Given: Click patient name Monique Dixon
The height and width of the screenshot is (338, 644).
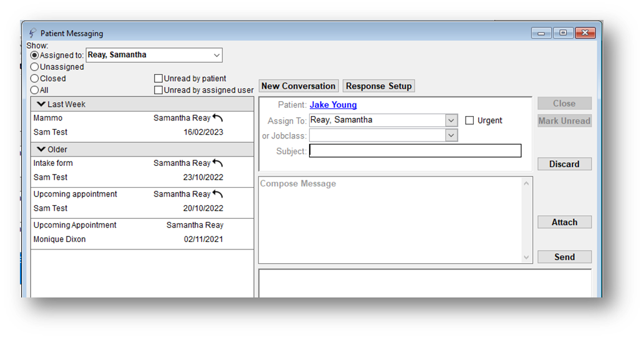Looking at the screenshot, I should point(60,239).
